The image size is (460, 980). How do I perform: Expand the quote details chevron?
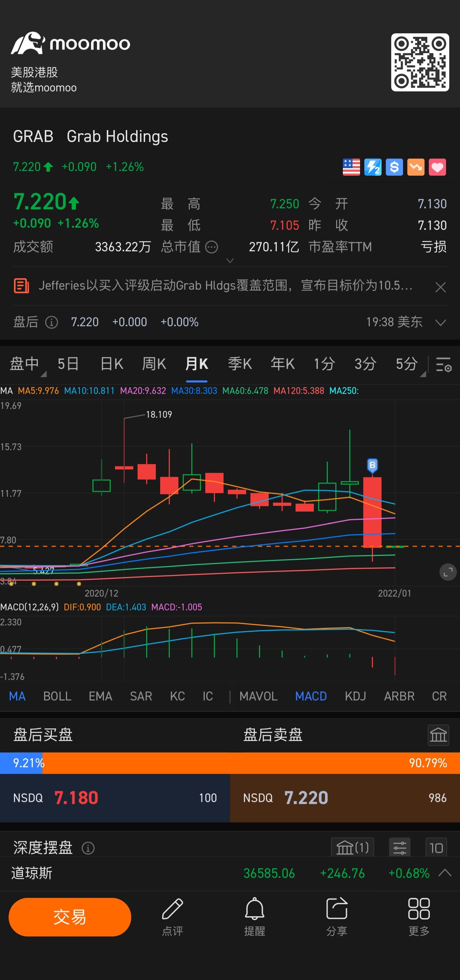(230, 261)
